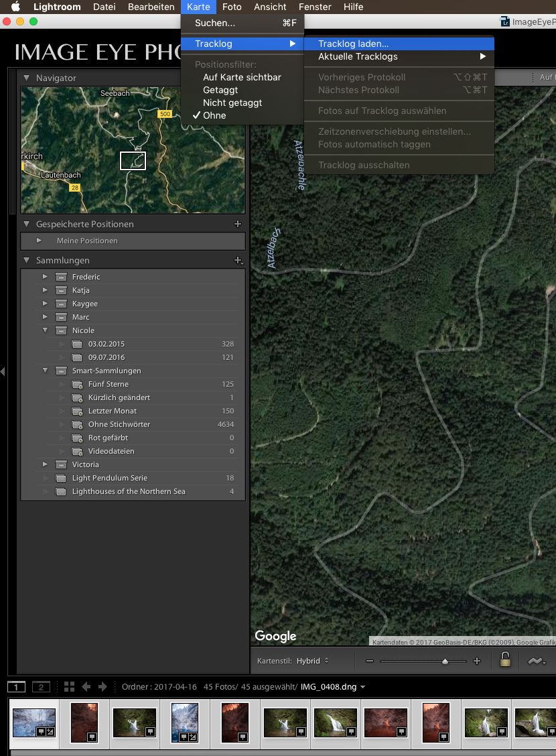Viewport: 556px width, 756px height.
Task: Open the Bearbeiten menu
Action: (151, 7)
